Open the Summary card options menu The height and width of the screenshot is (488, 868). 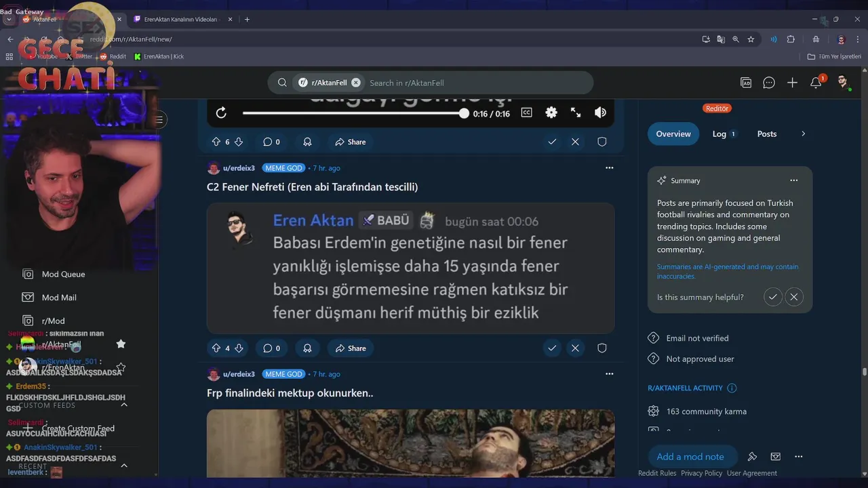tap(793, 180)
